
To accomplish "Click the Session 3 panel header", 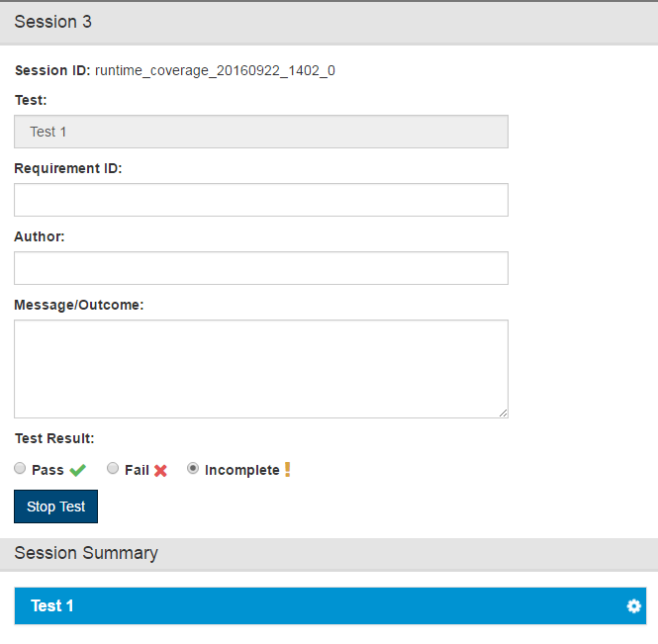I will click(329, 23).
